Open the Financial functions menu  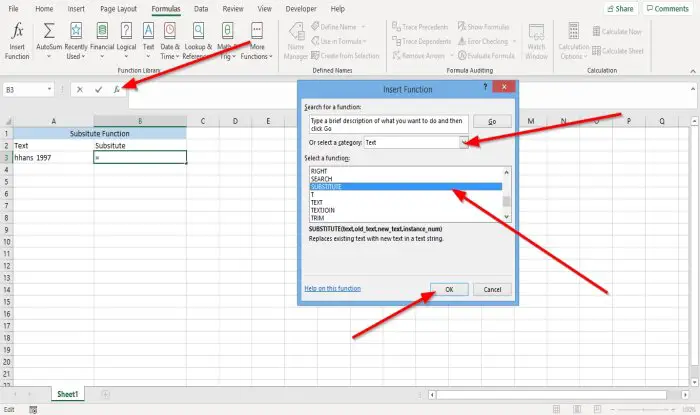102,41
